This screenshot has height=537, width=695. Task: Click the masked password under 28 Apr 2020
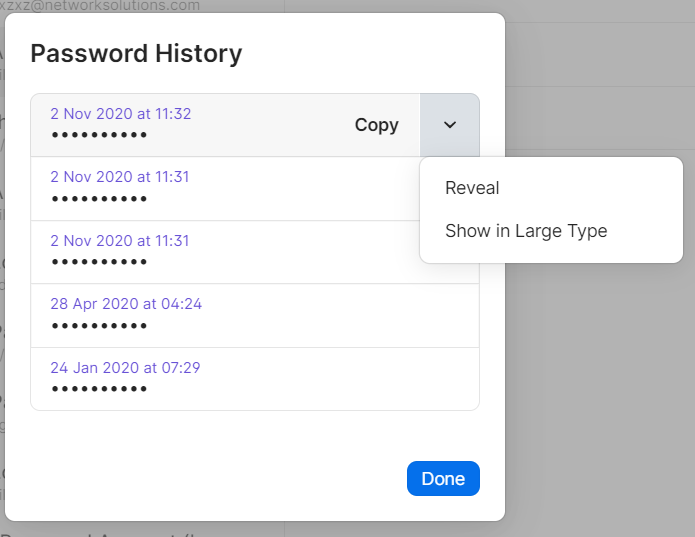[99, 326]
